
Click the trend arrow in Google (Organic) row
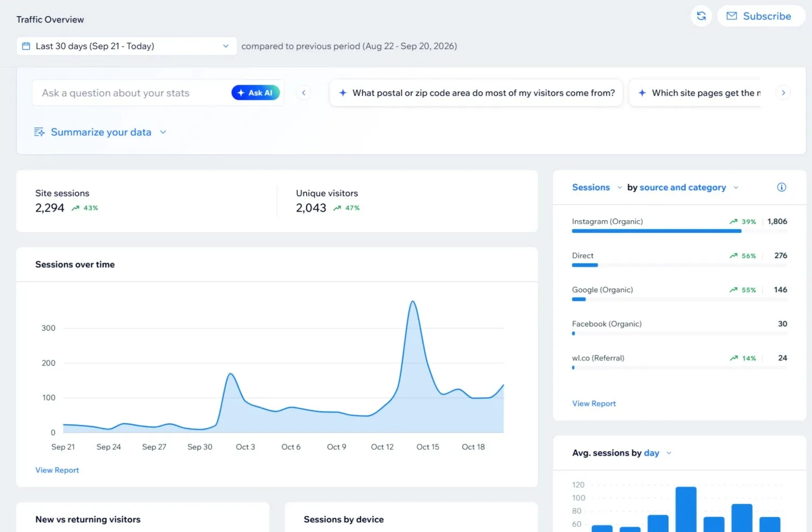tap(733, 290)
